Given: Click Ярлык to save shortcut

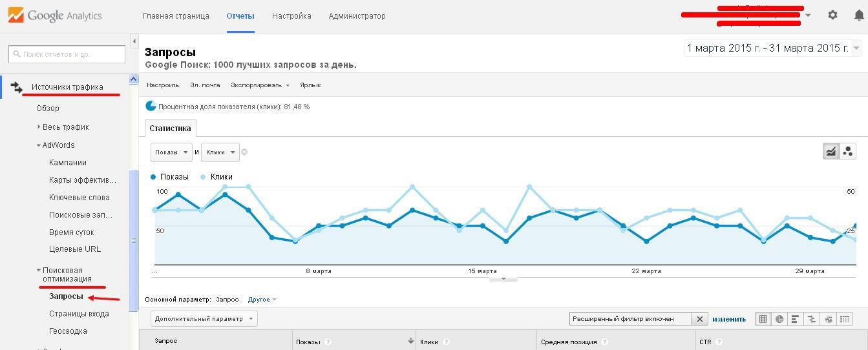Looking at the screenshot, I should click(310, 85).
